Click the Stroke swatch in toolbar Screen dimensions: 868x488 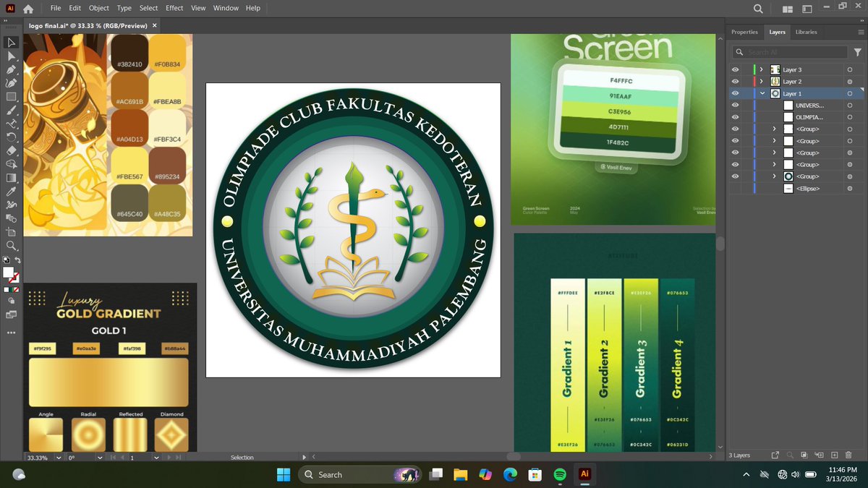tap(14, 278)
